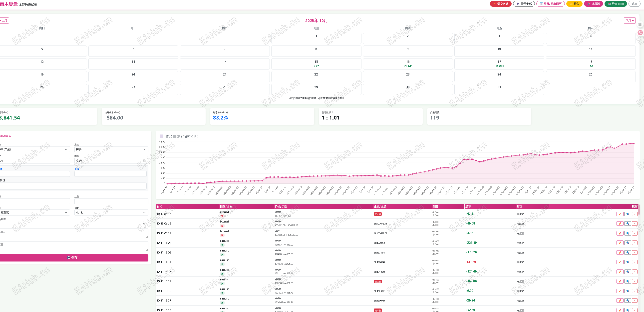Toggle 展开/隐藏日历 calendar visibility

tap(550, 4)
